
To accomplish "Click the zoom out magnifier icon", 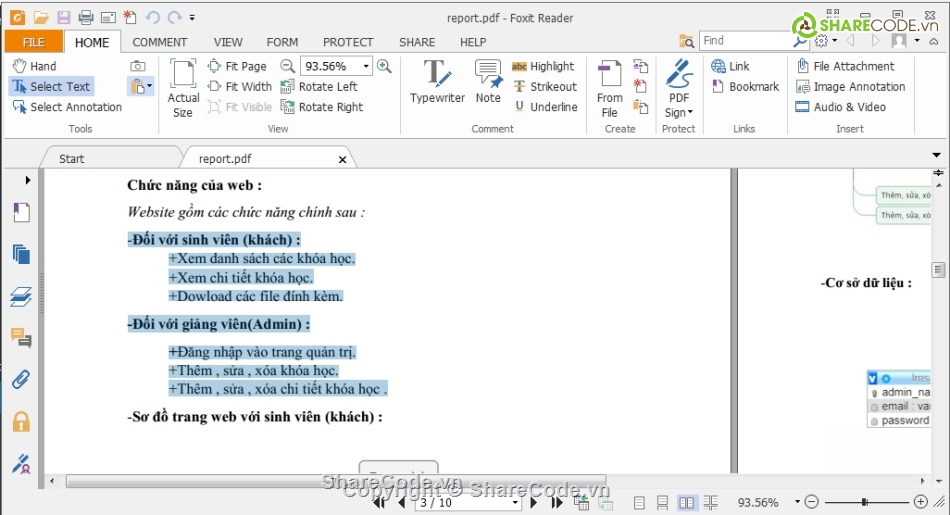I will pyautogui.click(x=288, y=66).
